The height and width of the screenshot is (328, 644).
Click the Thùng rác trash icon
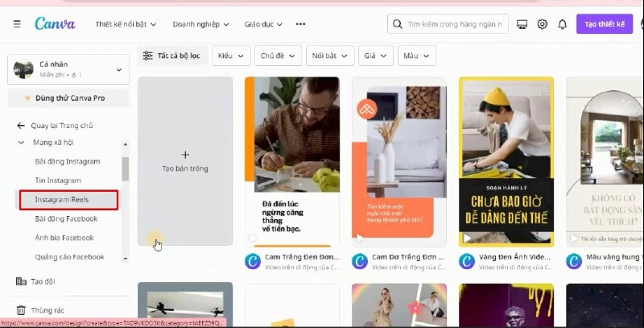(21, 310)
